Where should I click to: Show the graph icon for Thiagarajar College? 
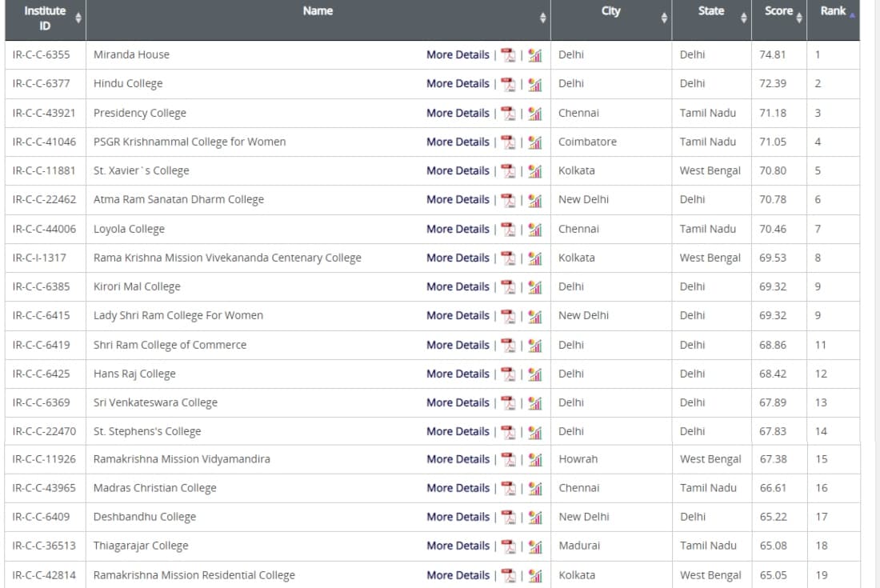[535, 546]
